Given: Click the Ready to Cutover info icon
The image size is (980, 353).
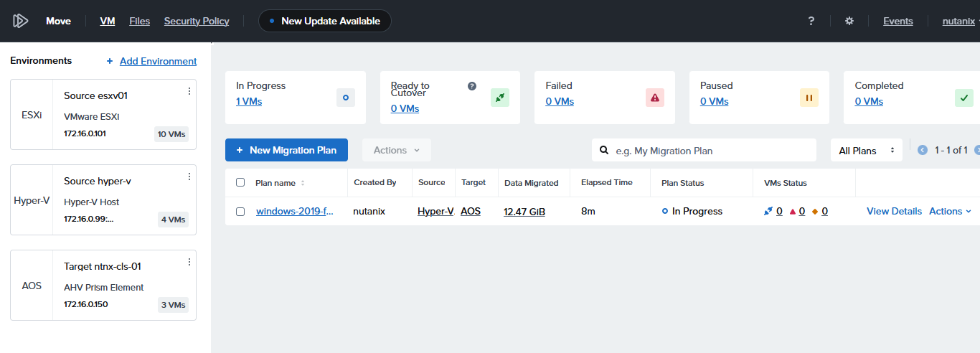Looking at the screenshot, I should click(472, 86).
